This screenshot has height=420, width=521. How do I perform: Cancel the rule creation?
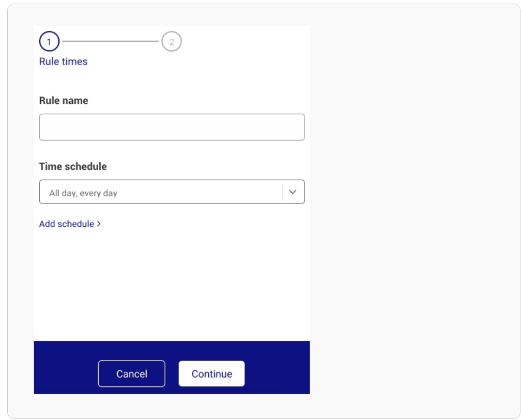pos(132,374)
